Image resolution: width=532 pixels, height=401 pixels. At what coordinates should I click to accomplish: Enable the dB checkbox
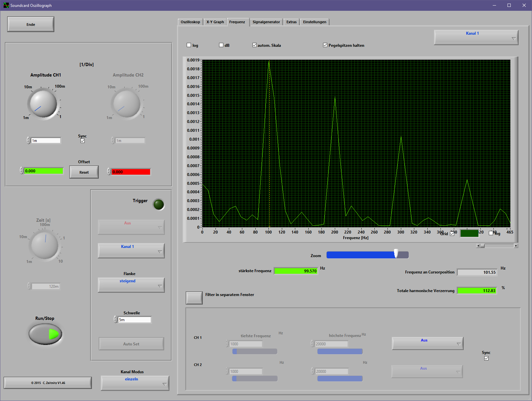click(221, 45)
